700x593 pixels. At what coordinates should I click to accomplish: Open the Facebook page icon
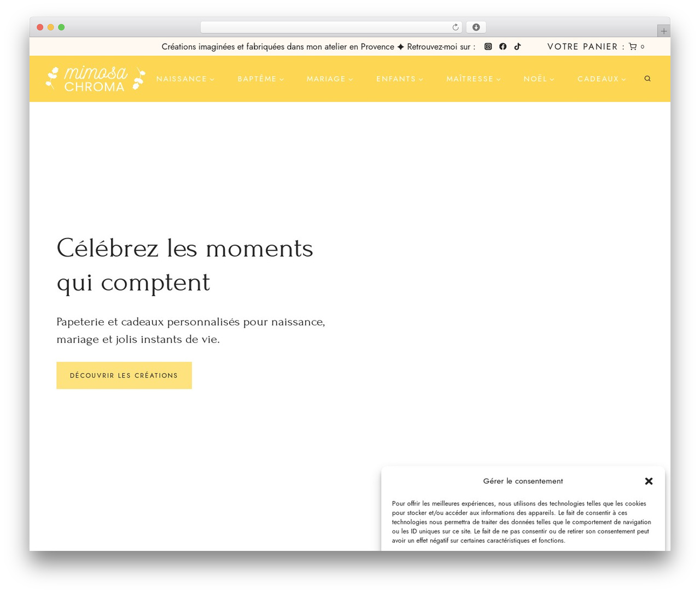pyautogui.click(x=503, y=46)
